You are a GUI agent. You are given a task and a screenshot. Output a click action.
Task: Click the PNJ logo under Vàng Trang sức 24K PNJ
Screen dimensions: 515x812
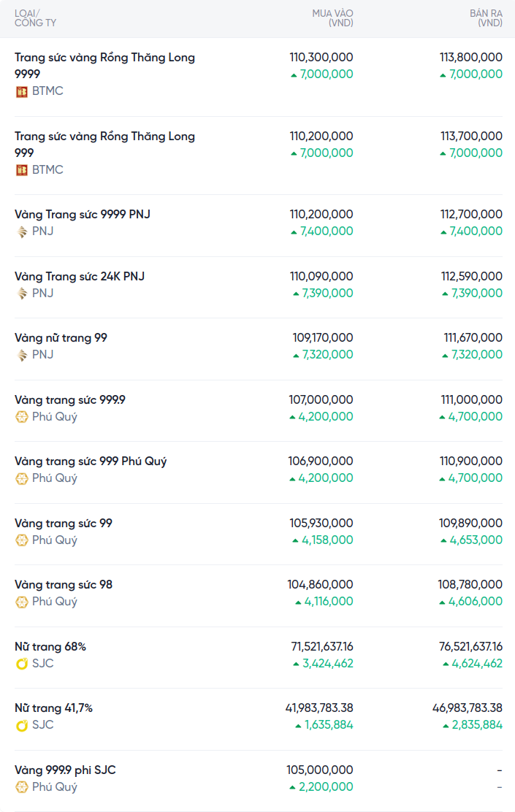(x=22, y=294)
